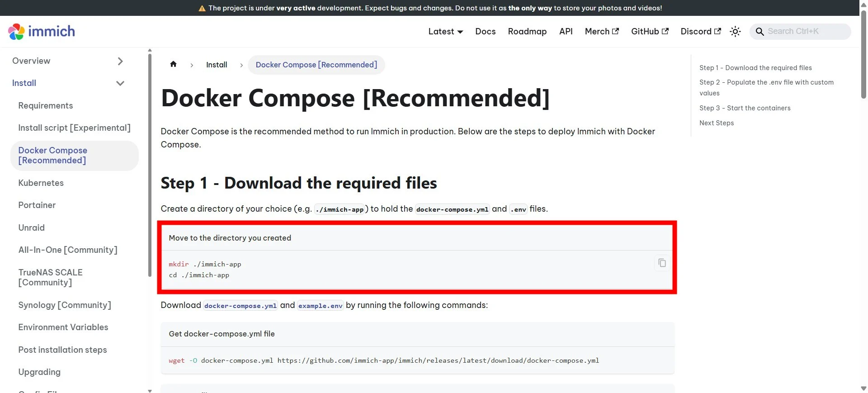Open Synology [Community] sidebar page
This screenshot has width=868, height=393.
click(65, 305)
